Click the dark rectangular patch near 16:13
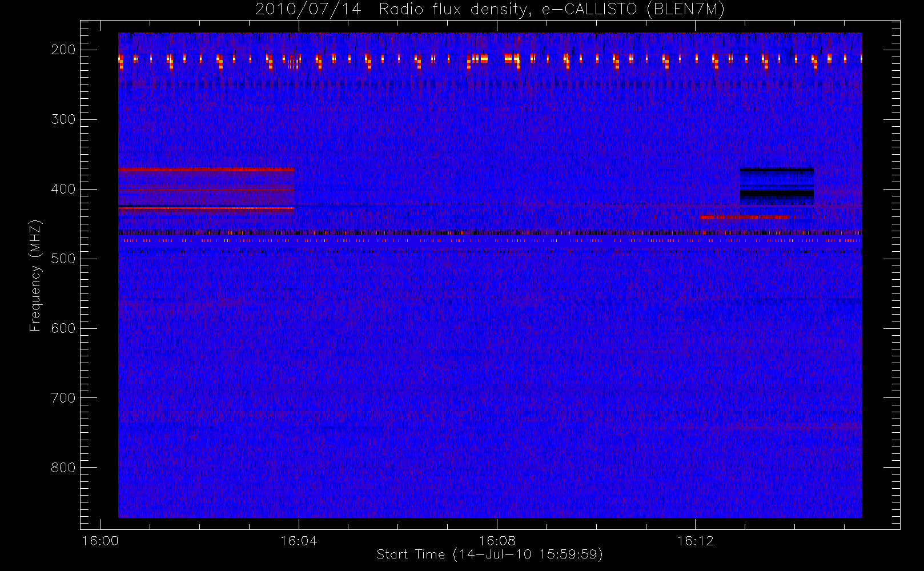Viewport: 924px width, 571px height. [777, 186]
